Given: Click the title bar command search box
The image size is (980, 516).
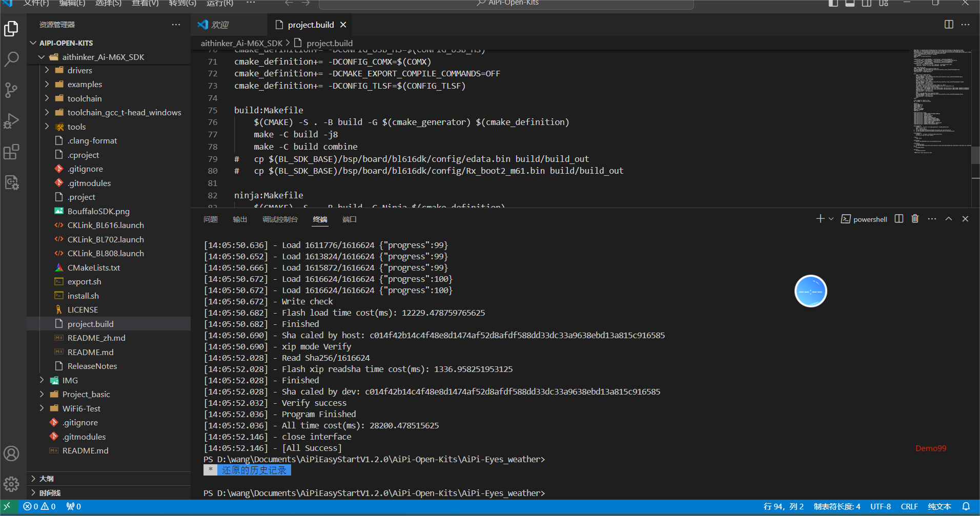Looking at the screenshot, I should [506, 4].
